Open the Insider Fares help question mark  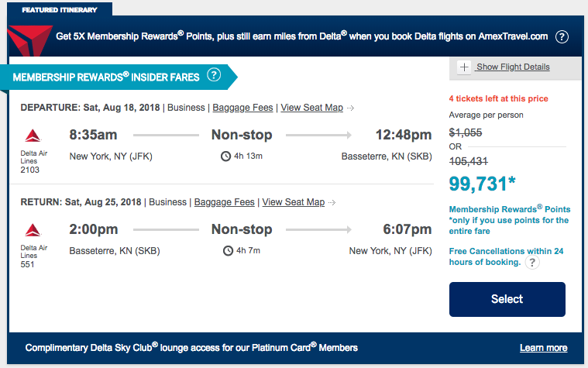(x=214, y=75)
